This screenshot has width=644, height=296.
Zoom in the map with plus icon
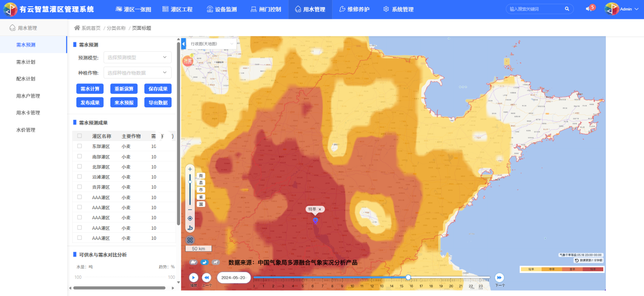coord(190,169)
